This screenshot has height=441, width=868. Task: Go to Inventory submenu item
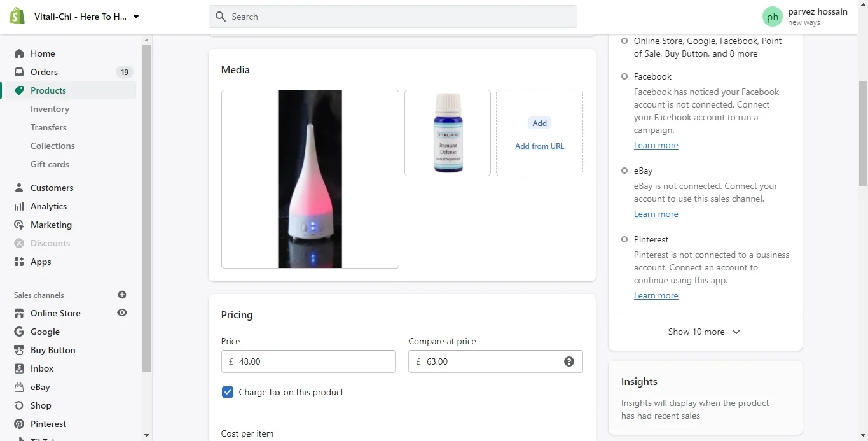coord(50,109)
